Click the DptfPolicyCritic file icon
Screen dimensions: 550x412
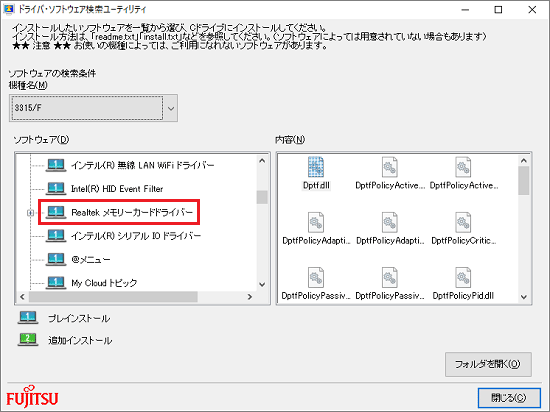coord(463,222)
